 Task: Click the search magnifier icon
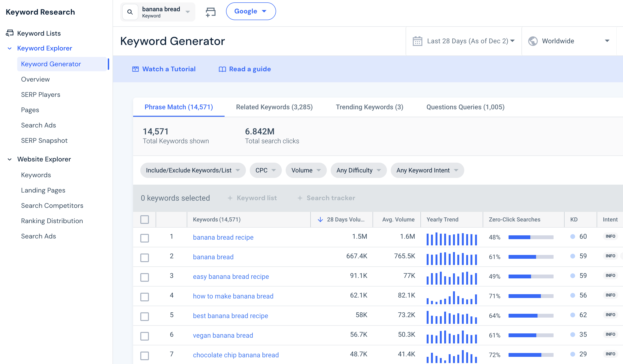click(130, 12)
